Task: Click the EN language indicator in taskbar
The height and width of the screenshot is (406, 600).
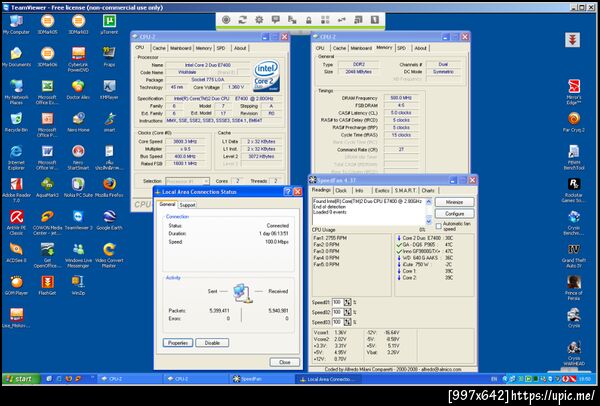Action: [494, 379]
